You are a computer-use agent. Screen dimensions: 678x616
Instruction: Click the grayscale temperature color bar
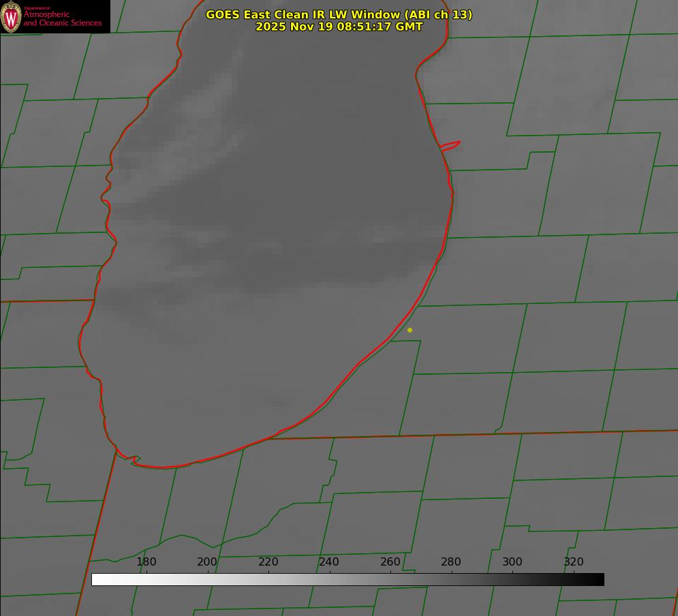coord(348,579)
